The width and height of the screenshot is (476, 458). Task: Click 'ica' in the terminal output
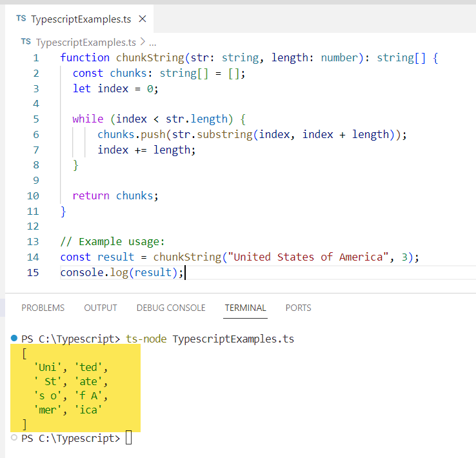[88, 410]
